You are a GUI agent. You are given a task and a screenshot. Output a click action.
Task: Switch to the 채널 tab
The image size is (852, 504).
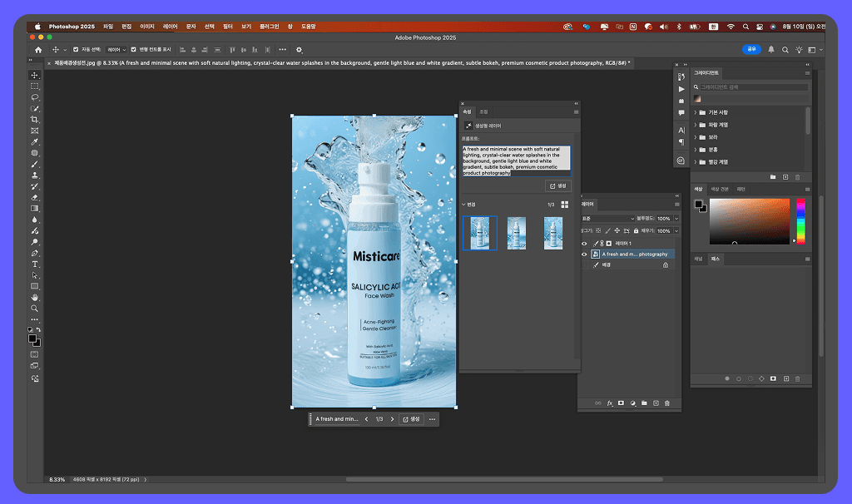pyautogui.click(x=698, y=259)
